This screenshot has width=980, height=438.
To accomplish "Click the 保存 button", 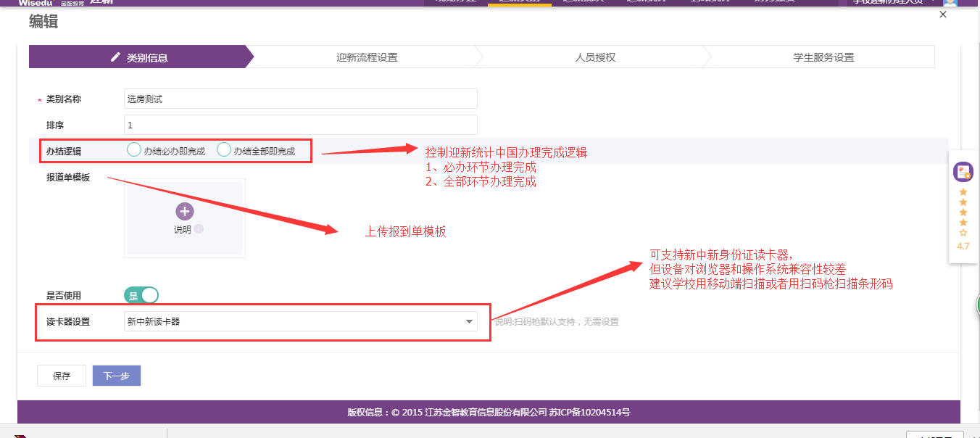I will [62, 376].
